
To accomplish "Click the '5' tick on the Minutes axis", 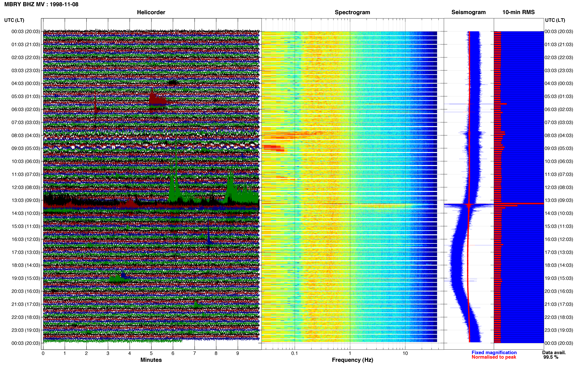I will (x=151, y=353).
